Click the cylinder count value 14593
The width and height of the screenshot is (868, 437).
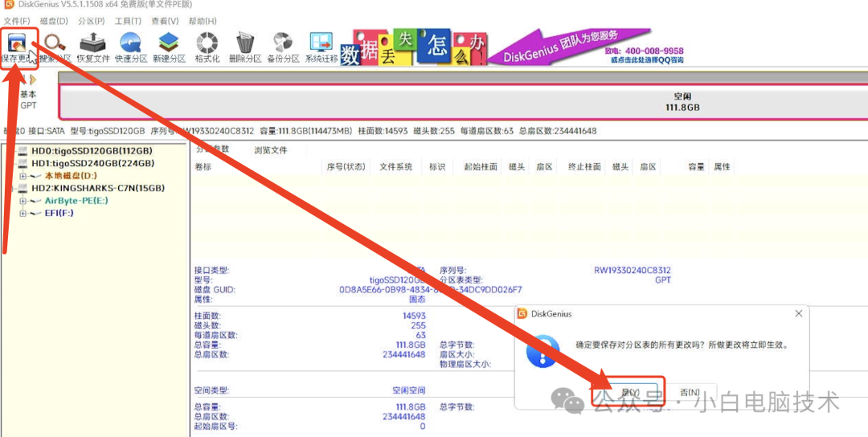point(414,316)
